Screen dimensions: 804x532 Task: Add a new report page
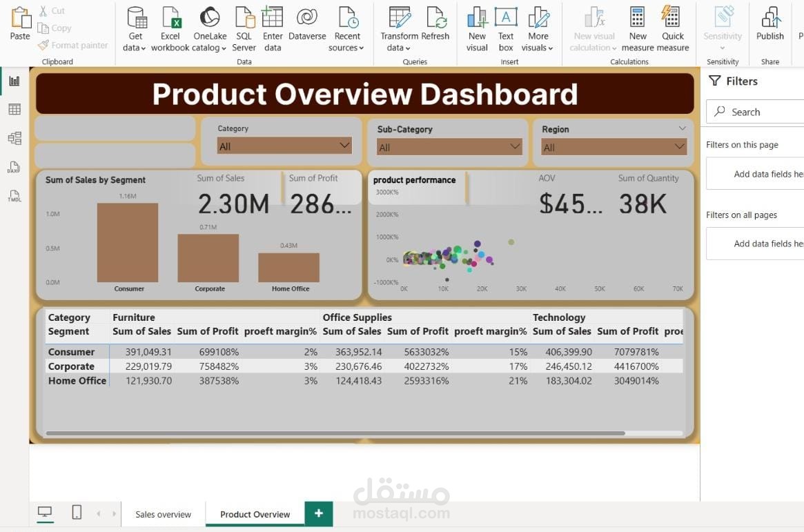pos(318,513)
